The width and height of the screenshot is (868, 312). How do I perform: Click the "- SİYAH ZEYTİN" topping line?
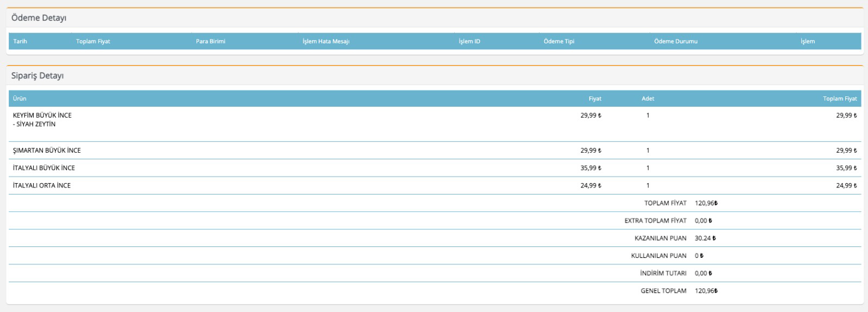point(34,124)
